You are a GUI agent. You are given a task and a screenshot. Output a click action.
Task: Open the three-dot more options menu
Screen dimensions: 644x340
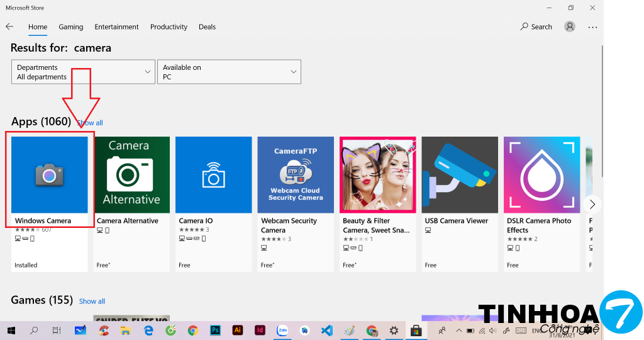[x=592, y=27]
